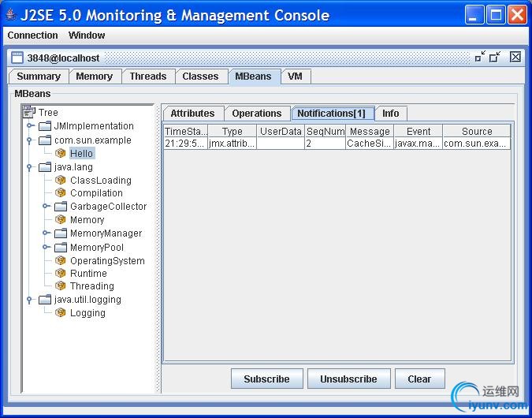Image resolution: width=532 pixels, height=418 pixels.
Task: Click the Subscribe button
Action: [266, 379]
